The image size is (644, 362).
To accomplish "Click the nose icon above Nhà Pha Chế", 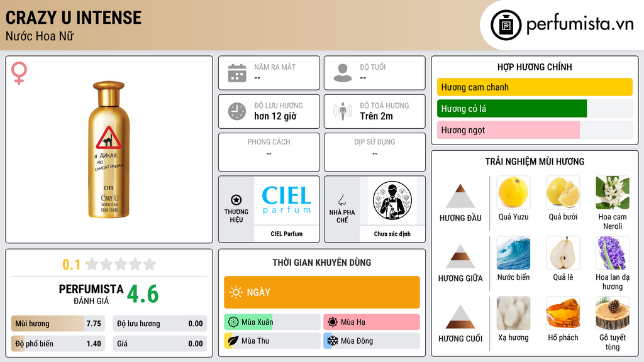I will pyautogui.click(x=341, y=200).
